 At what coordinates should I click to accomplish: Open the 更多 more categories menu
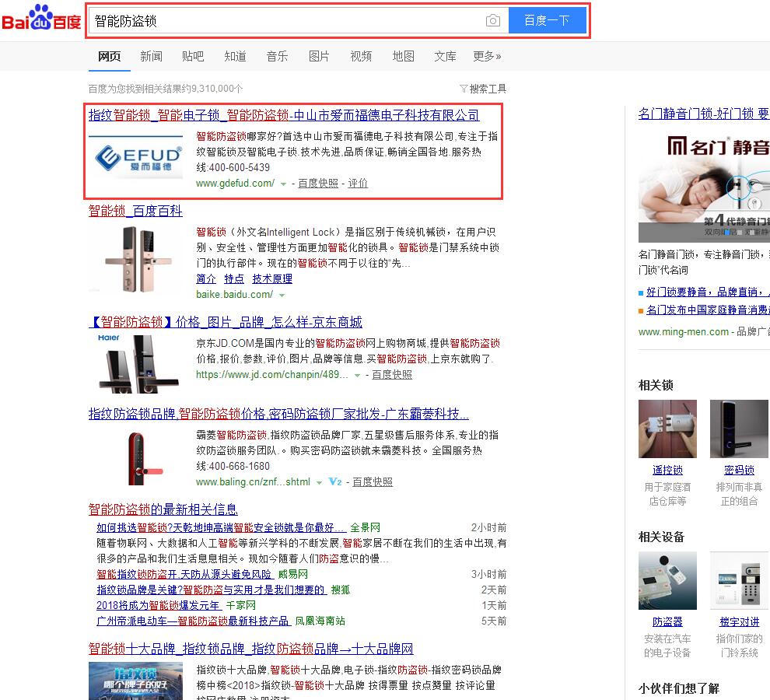(x=487, y=56)
